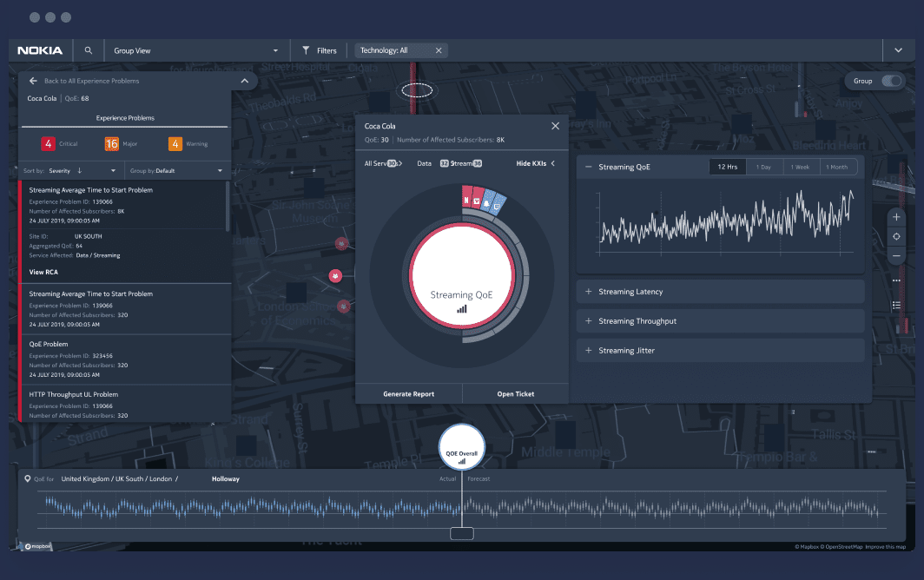Filter by Critical severity badge
Viewport: 924px width, 580px height.
(x=49, y=143)
